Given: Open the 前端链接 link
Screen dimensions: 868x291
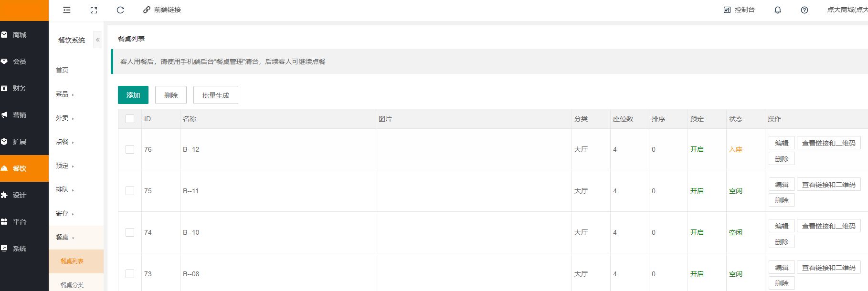Looking at the screenshot, I should (x=162, y=10).
